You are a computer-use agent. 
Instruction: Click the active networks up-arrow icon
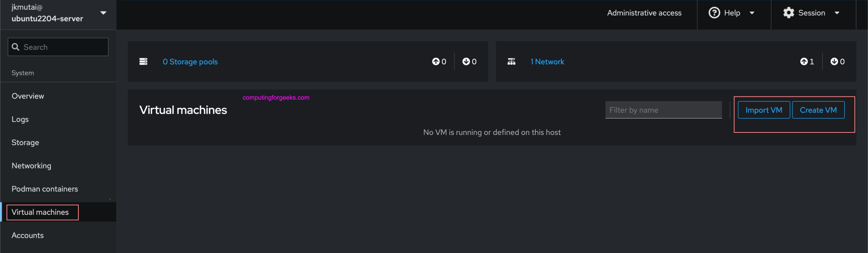pyautogui.click(x=804, y=62)
